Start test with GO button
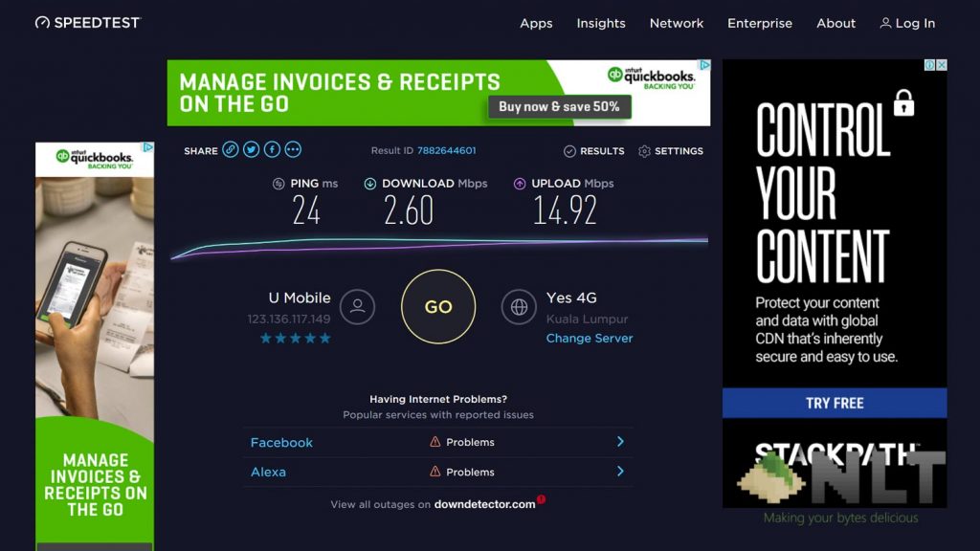This screenshot has height=551, width=980. tap(438, 307)
